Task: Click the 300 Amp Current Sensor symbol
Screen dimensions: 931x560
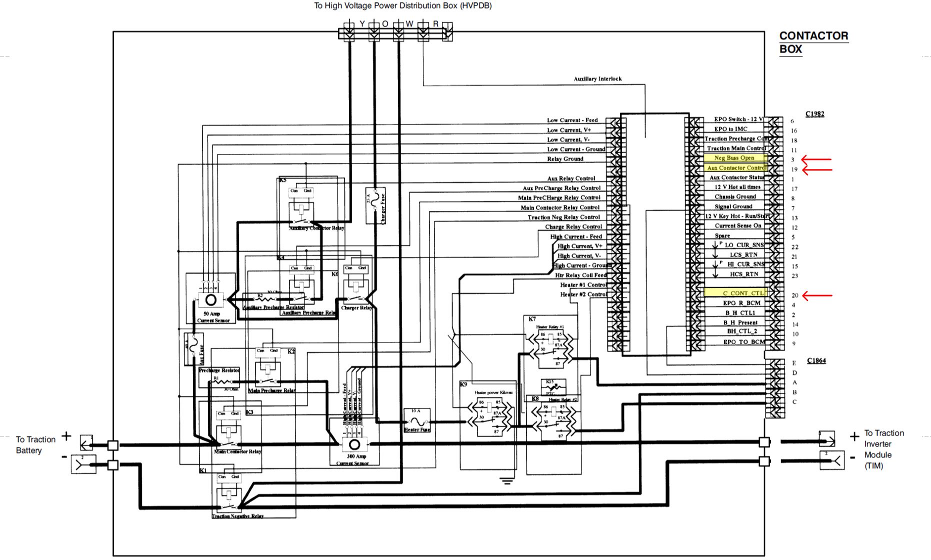Action: click(x=354, y=444)
